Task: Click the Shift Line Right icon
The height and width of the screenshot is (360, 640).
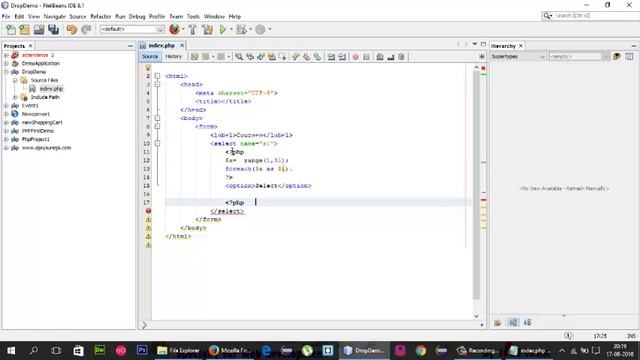Action: click(x=342, y=57)
